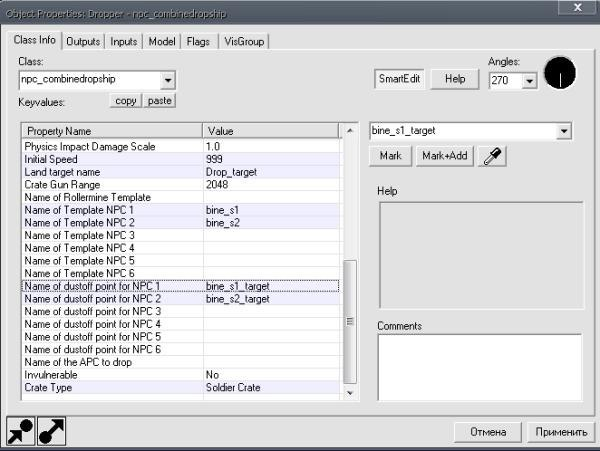
Task: Click the property list scroll-up arrow
Action: (350, 131)
